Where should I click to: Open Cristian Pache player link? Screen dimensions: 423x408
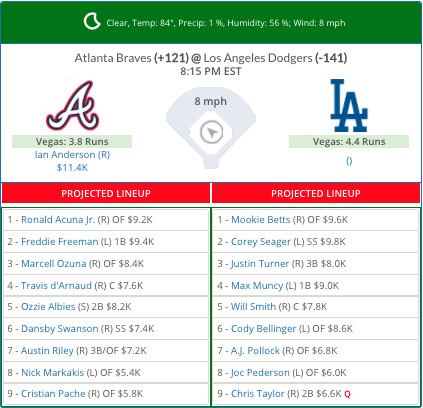click(53, 394)
